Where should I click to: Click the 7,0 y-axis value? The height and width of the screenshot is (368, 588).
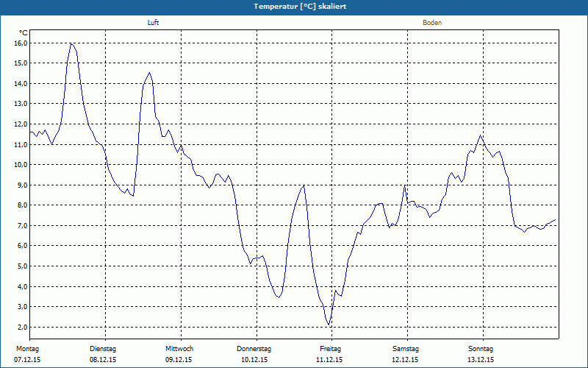click(23, 225)
